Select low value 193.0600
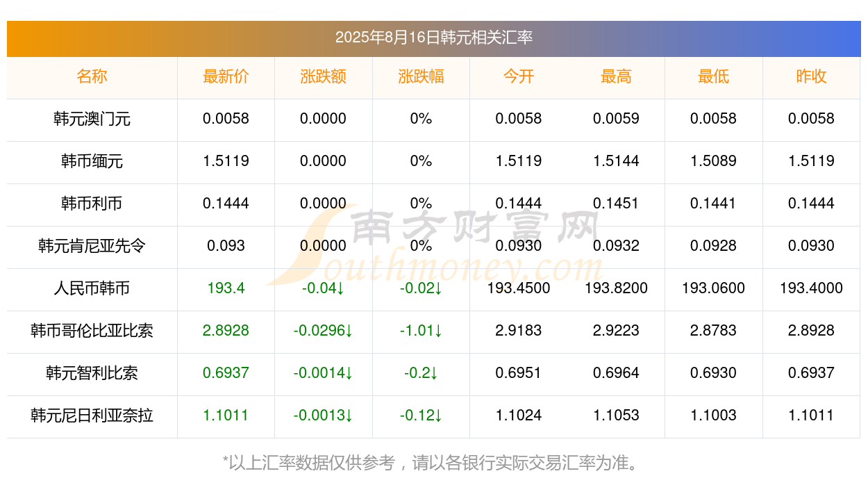868x485 pixels. pyautogui.click(x=714, y=288)
